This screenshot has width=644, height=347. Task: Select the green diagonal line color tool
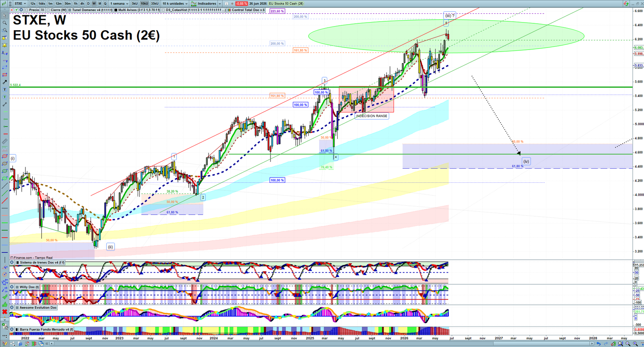pos(5,193)
